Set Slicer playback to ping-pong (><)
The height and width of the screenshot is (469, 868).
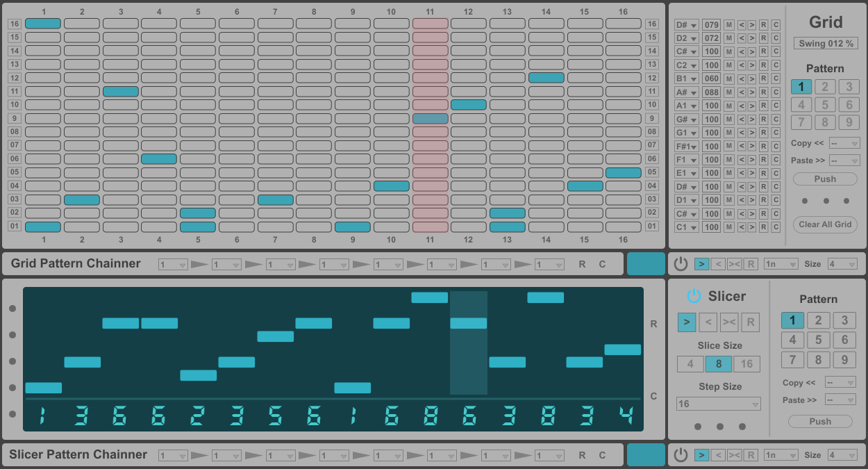coord(729,322)
